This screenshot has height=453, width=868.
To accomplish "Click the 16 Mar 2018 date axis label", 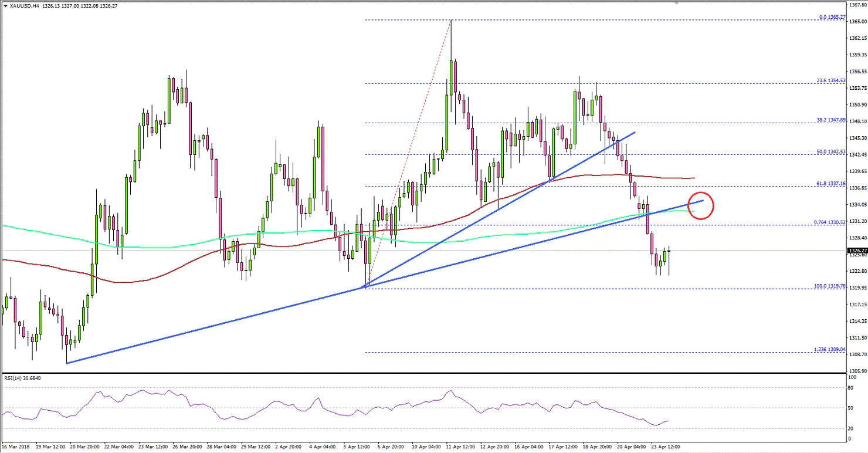I will pyautogui.click(x=16, y=447).
